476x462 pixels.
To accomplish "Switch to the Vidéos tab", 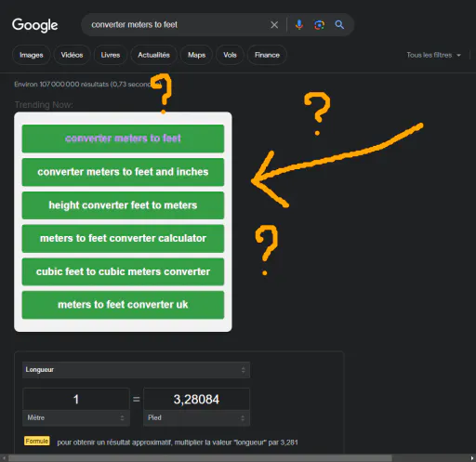I will click(72, 55).
